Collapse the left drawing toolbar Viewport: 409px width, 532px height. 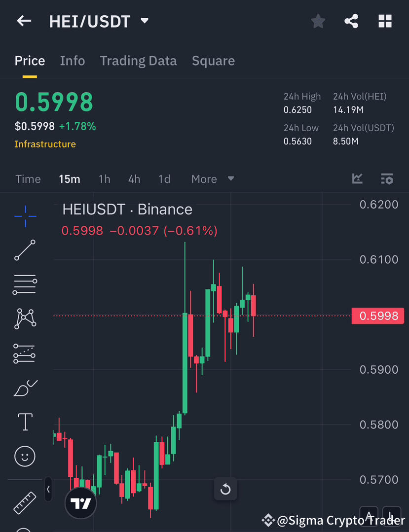point(48,489)
